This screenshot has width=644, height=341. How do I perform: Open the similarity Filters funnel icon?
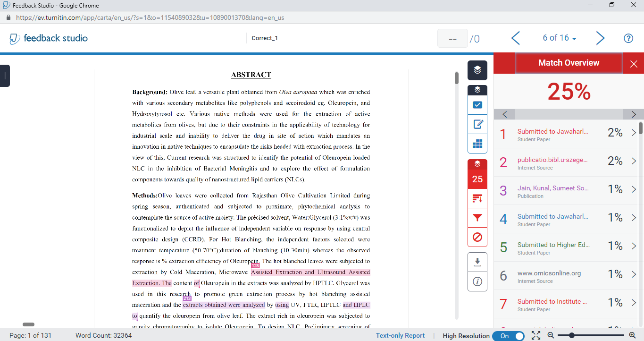(477, 218)
